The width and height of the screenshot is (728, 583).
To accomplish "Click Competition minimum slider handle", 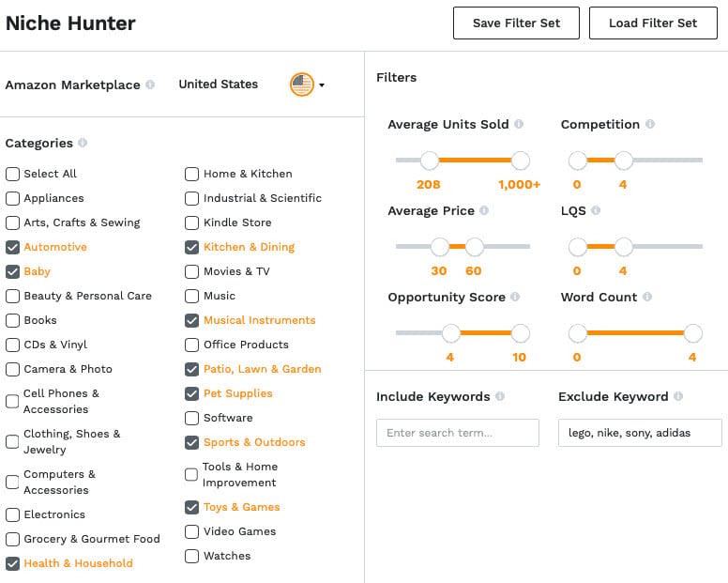I will click(x=578, y=161).
